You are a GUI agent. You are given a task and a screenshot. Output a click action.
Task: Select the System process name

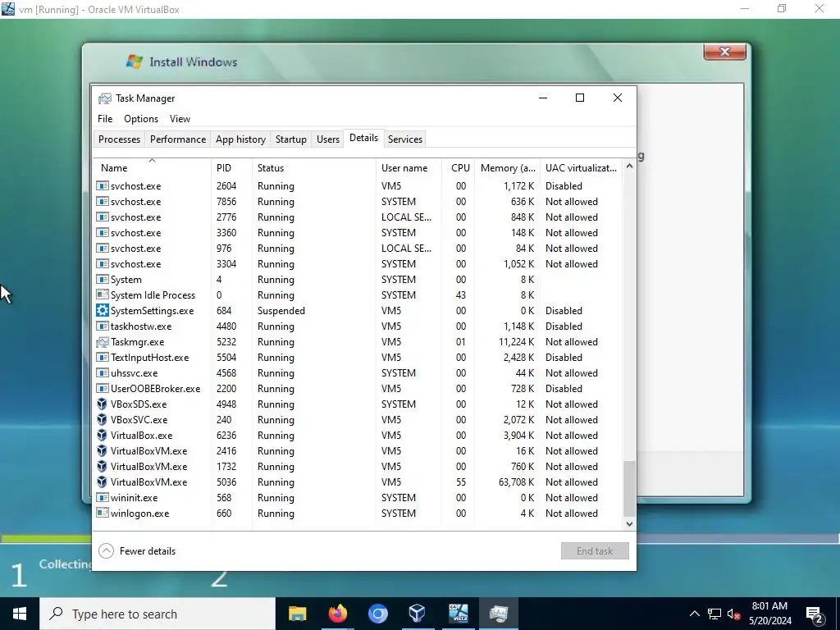coord(126,280)
